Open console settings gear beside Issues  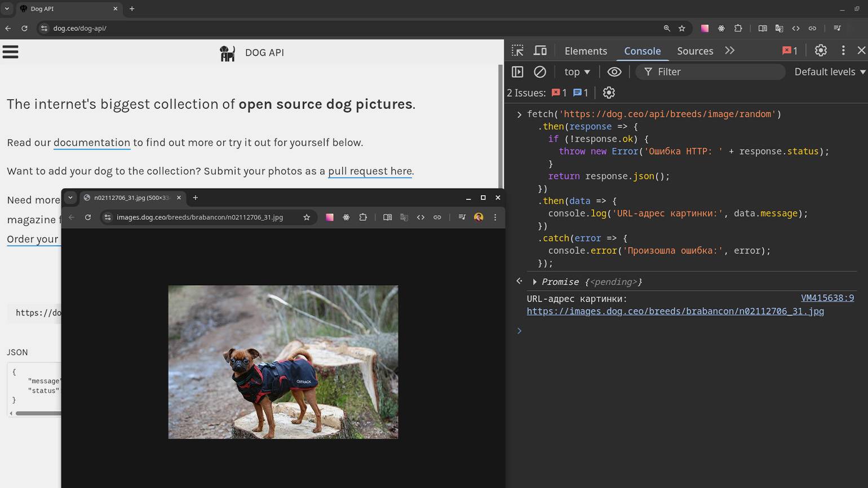[x=609, y=93]
